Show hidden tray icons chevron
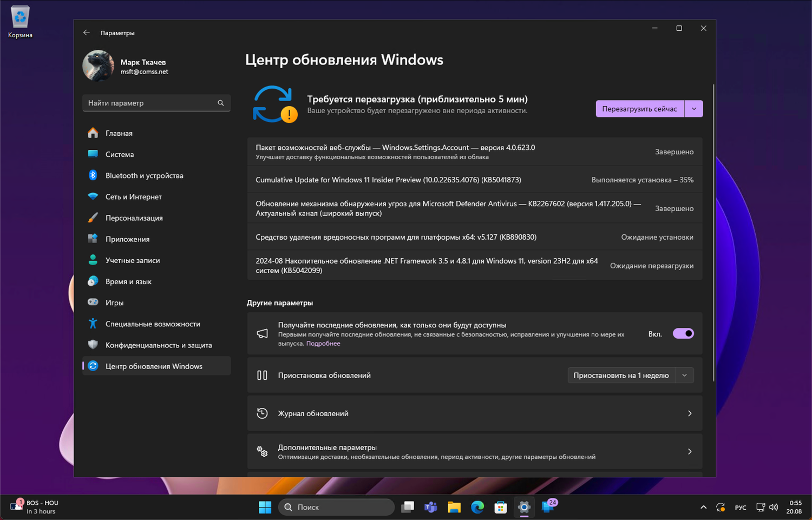This screenshot has width=812, height=520. click(703, 507)
